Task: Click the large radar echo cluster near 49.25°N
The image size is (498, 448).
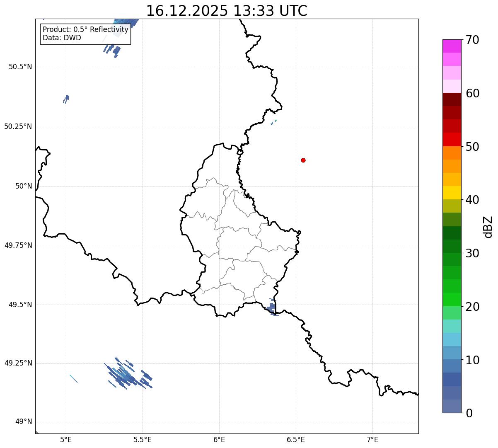Action: pos(128,374)
